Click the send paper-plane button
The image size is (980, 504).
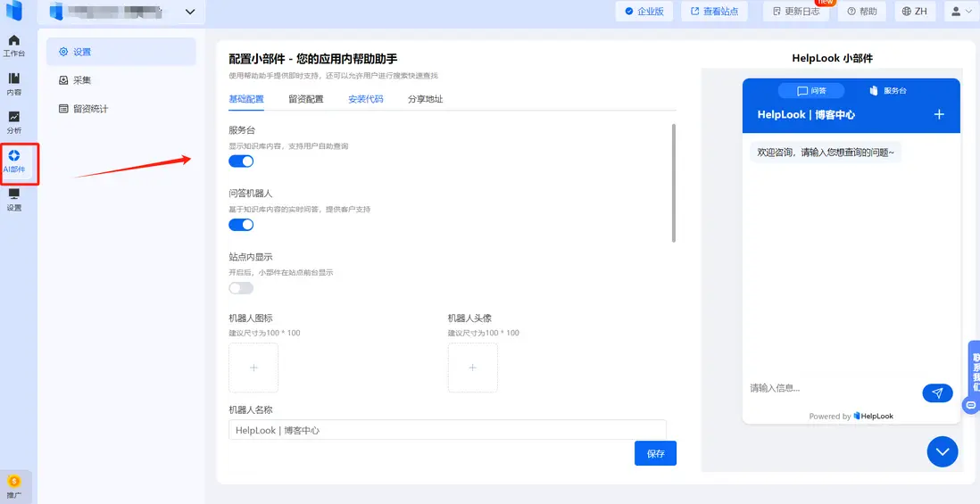coord(937,392)
